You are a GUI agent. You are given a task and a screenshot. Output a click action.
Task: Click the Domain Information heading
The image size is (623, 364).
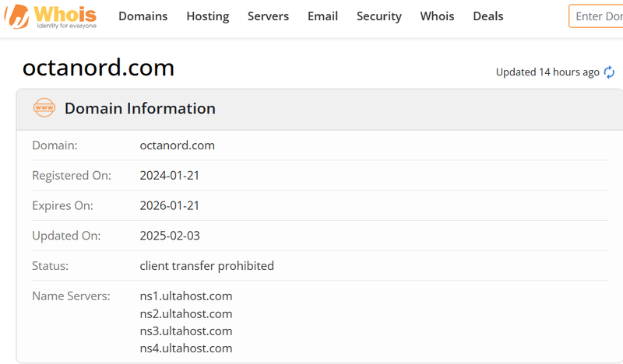[140, 108]
